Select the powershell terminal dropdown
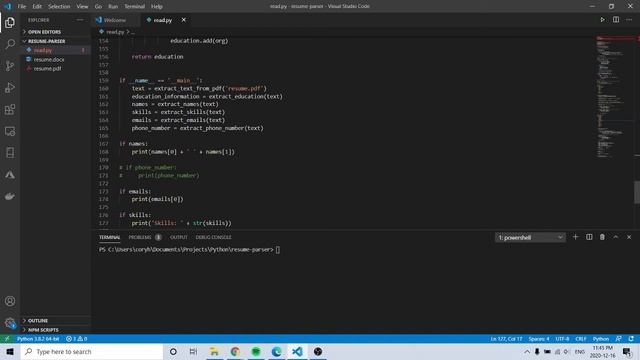The width and height of the screenshot is (640, 360). pos(530,237)
